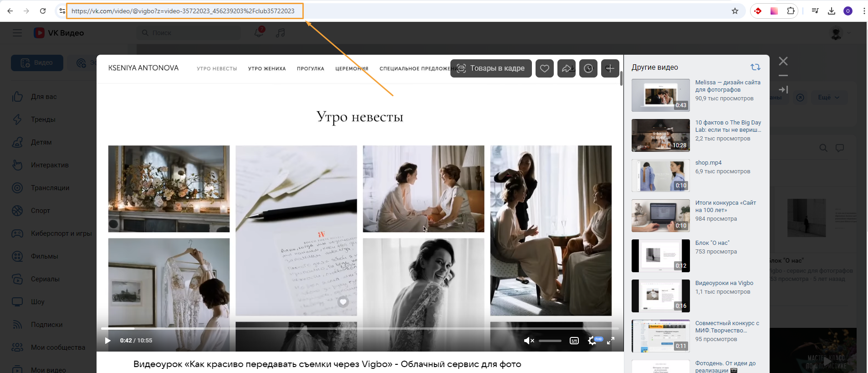The width and height of the screenshot is (868, 373).
Task: Open the browser profile avatar
Action: coord(848,11)
